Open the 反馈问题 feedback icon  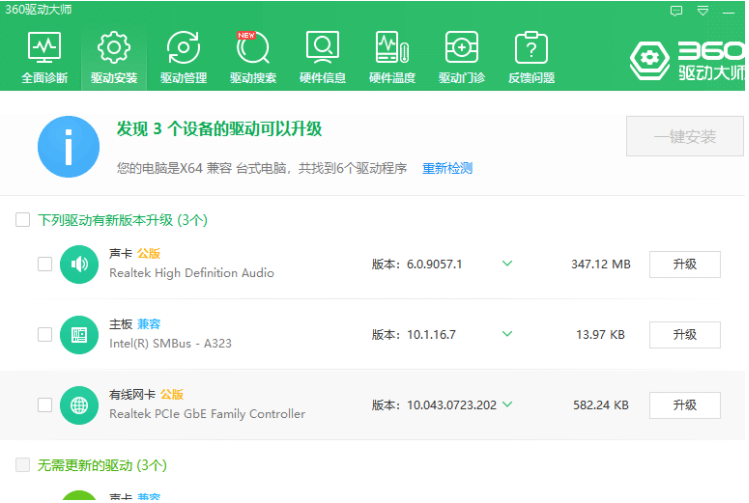[531, 56]
